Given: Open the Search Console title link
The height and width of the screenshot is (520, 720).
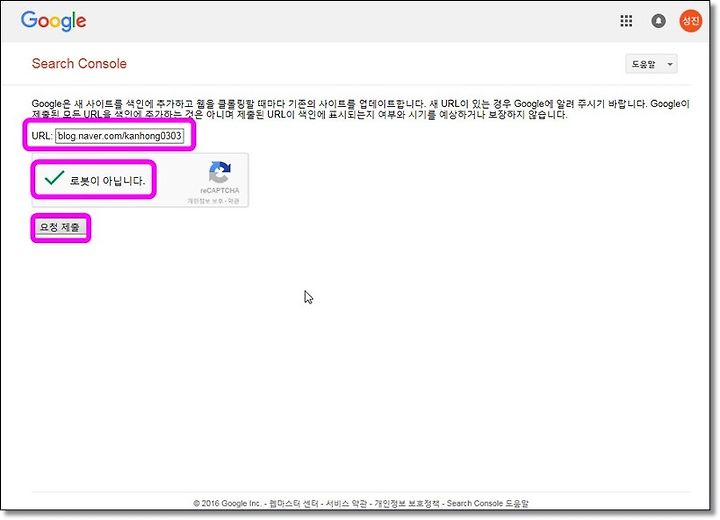Looking at the screenshot, I should pyautogui.click(x=79, y=63).
